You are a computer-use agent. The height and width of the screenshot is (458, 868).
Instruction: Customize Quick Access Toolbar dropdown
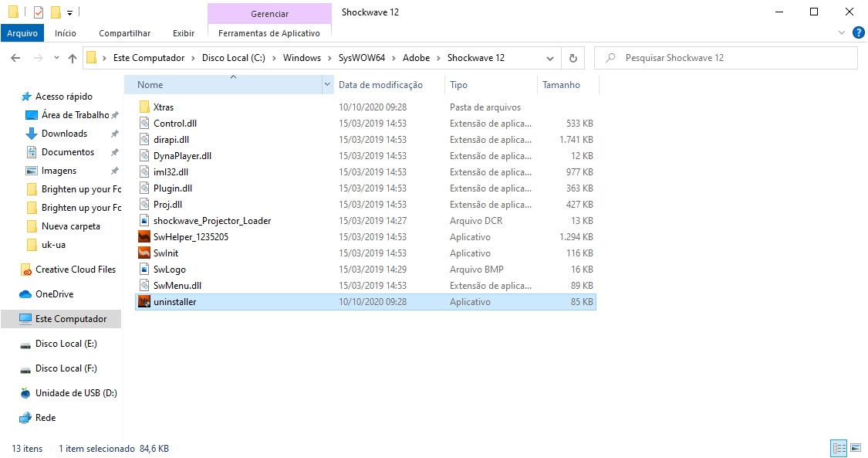click(x=69, y=12)
